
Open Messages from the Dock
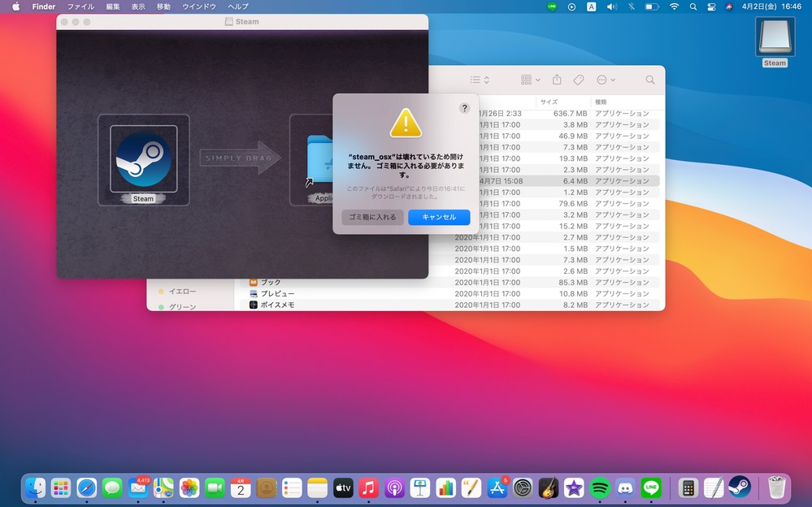click(112, 487)
